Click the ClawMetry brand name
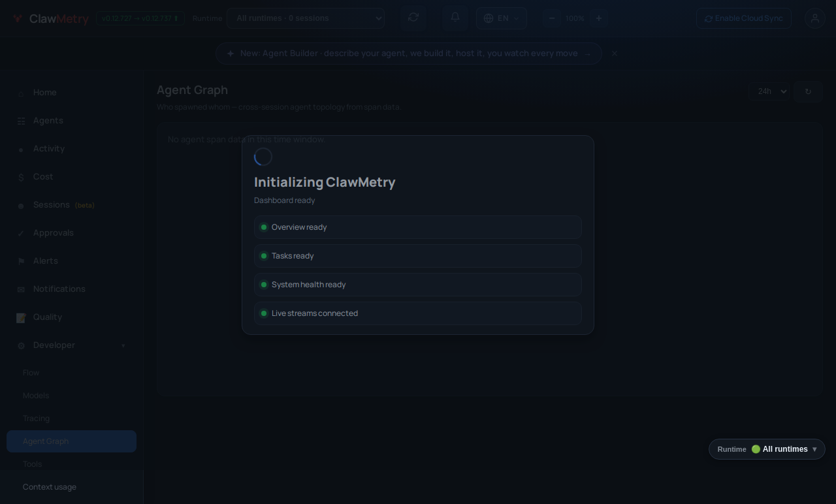 pyautogui.click(x=59, y=19)
